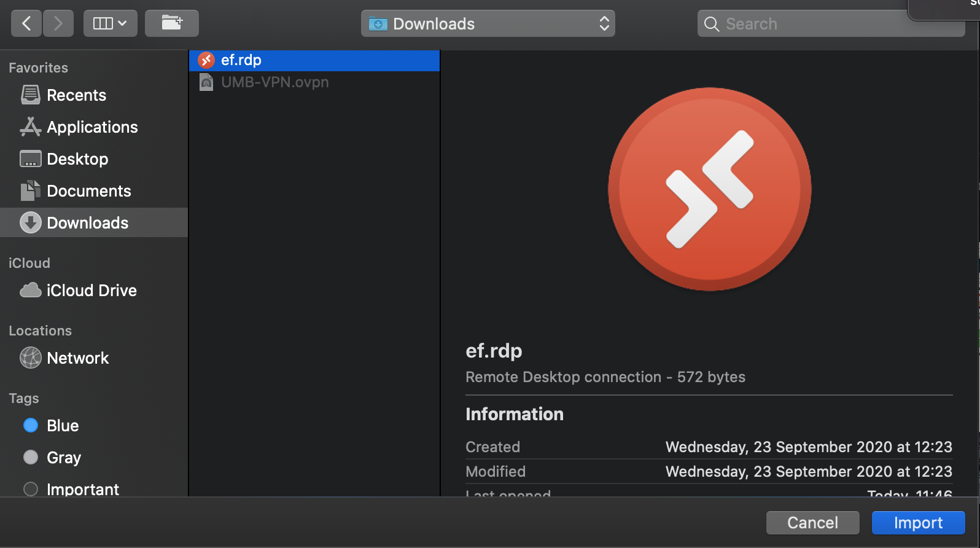This screenshot has height=548, width=980.
Task: Click the Network globe icon
Action: click(31, 358)
